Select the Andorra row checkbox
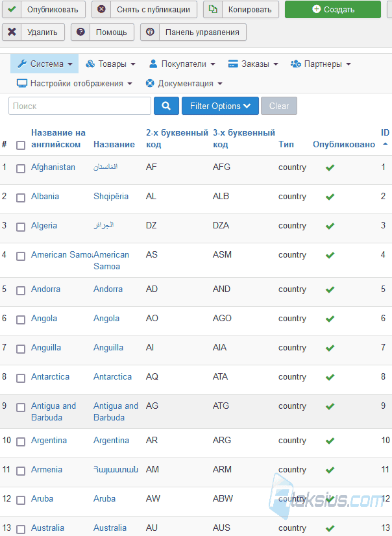Viewport: 392px width, 536px height. click(x=21, y=291)
